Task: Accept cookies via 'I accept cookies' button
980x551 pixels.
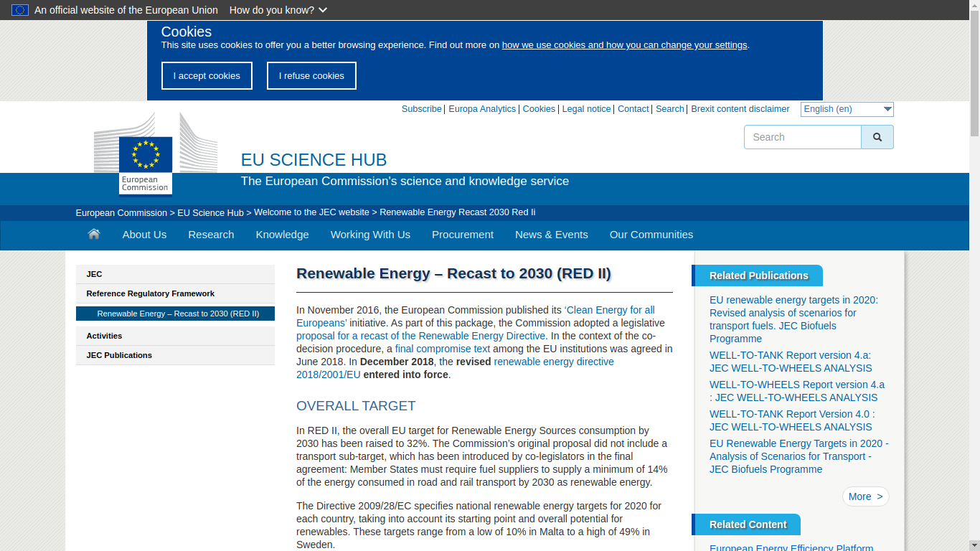Action: click(x=207, y=76)
